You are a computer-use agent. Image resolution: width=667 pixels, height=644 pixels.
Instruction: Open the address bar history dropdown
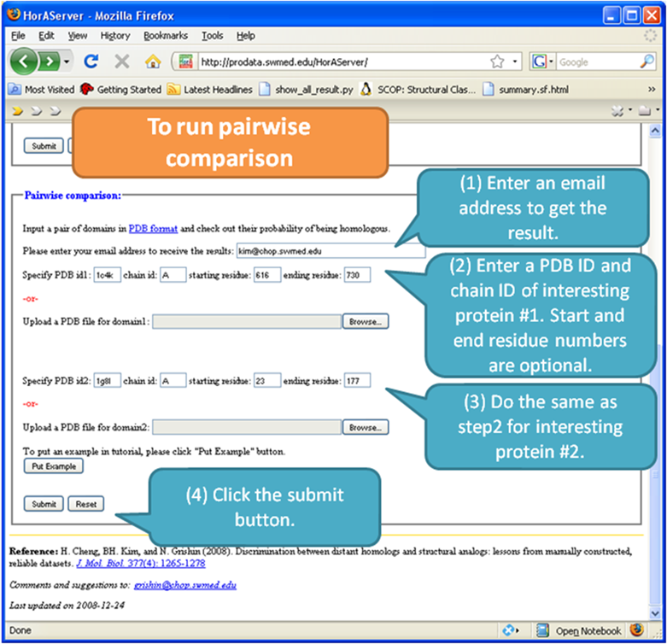click(x=515, y=62)
